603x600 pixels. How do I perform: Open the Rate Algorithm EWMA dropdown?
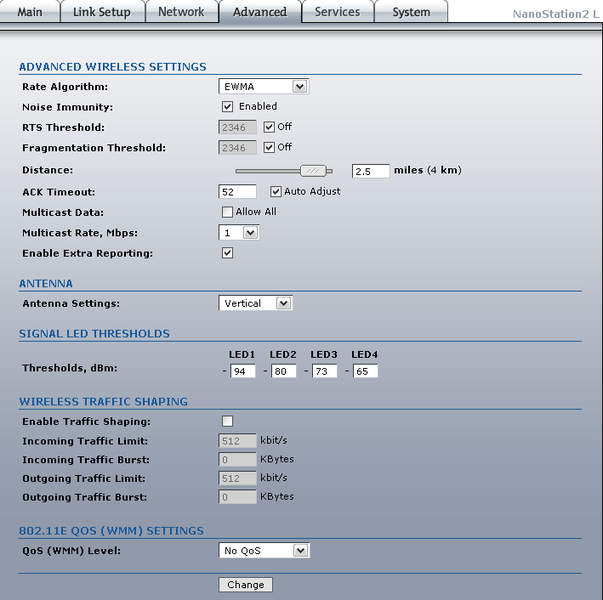(x=263, y=87)
